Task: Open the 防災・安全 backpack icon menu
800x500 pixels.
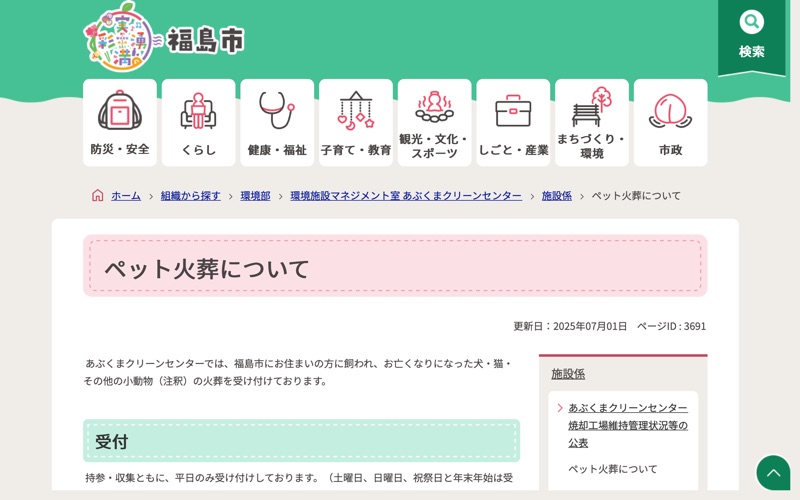Action: point(120,122)
